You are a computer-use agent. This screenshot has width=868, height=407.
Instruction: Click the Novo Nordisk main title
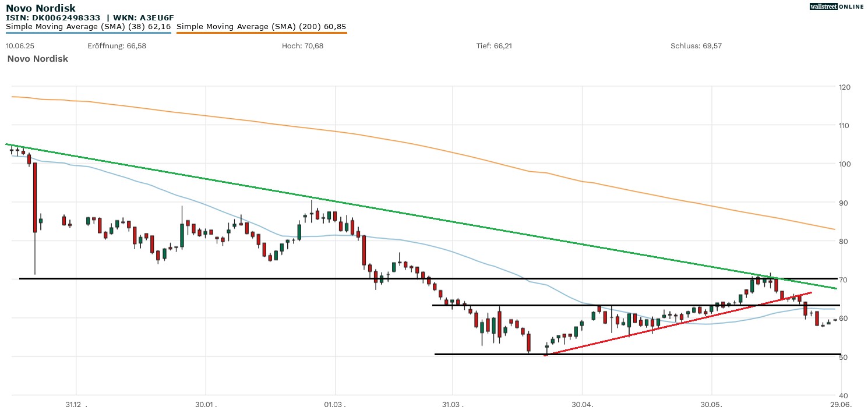pyautogui.click(x=40, y=9)
